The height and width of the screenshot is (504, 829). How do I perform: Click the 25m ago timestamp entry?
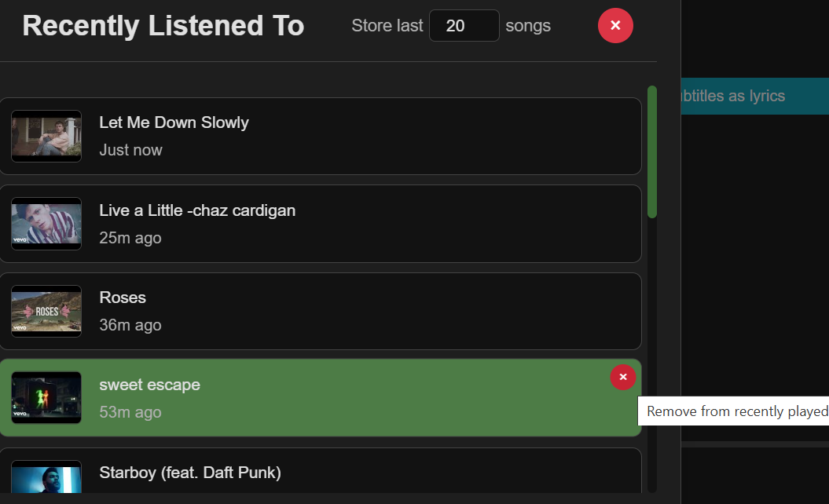130,238
